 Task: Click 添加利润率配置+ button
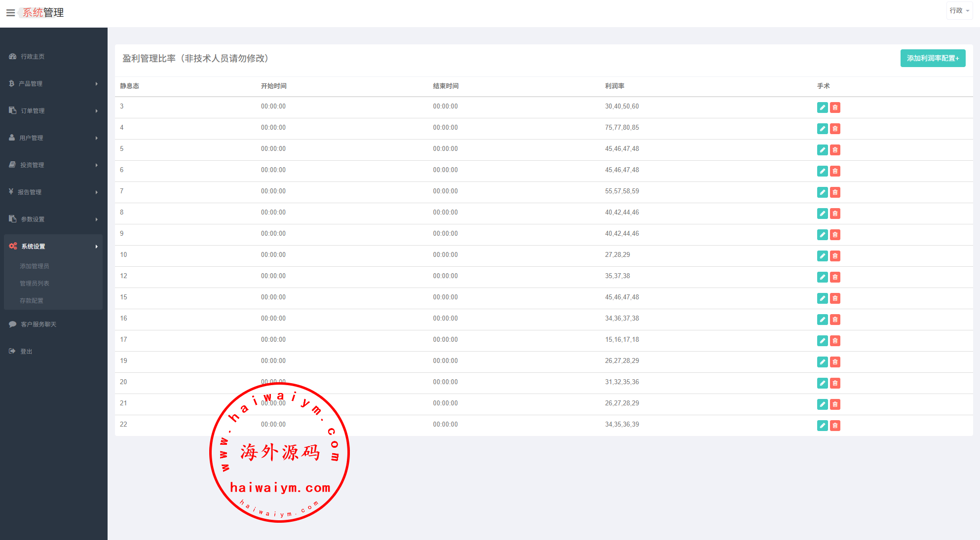(x=933, y=58)
